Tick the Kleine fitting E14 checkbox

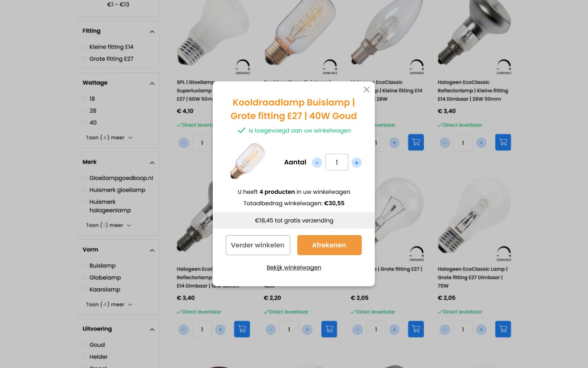coord(85,47)
